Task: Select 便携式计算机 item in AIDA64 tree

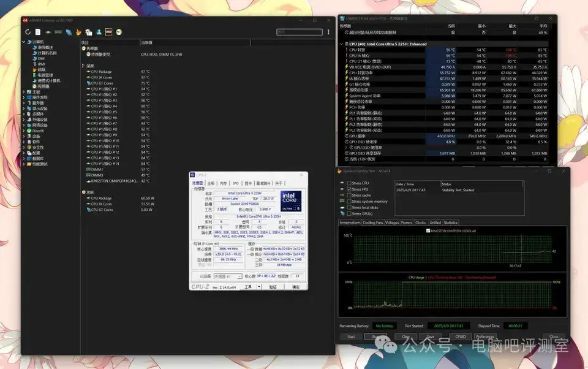Action: point(46,81)
